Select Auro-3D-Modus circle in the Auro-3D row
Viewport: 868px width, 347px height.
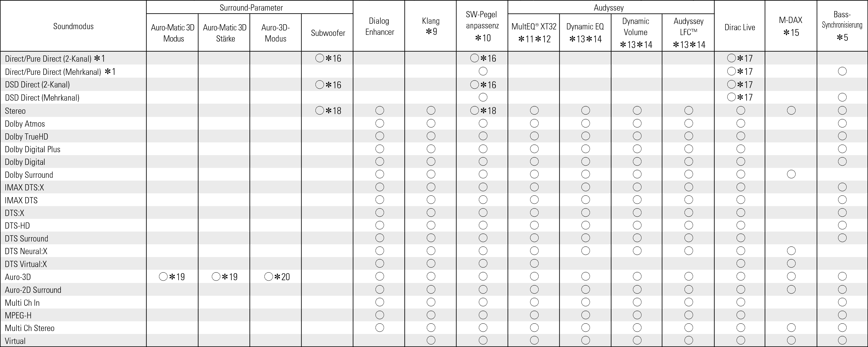click(269, 277)
